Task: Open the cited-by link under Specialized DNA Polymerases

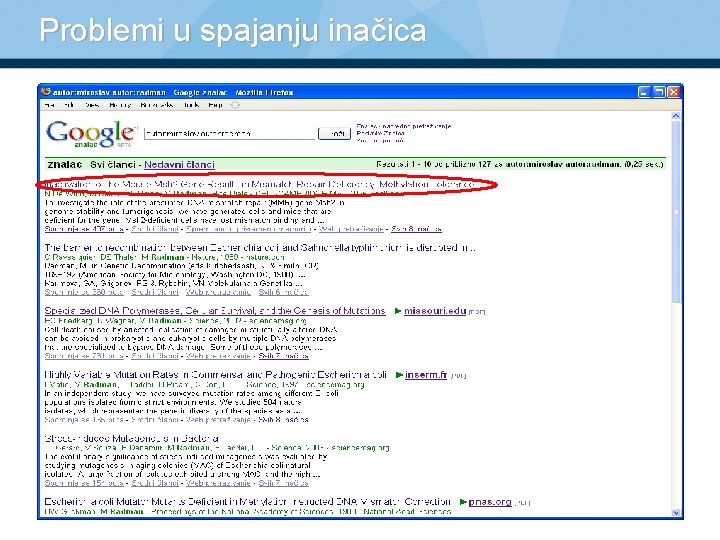Action: point(84,356)
